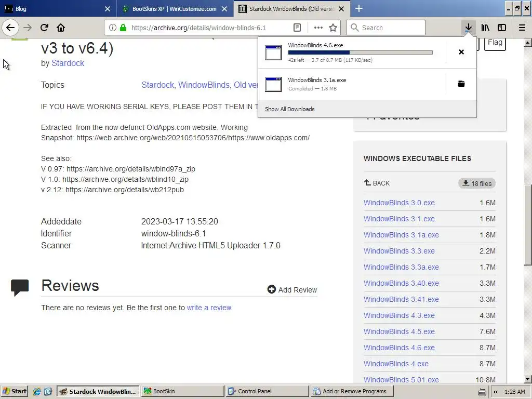This screenshot has width=532, height=399.
Task: Click the vertical scrollbar thumb
Action: (x=528, y=224)
